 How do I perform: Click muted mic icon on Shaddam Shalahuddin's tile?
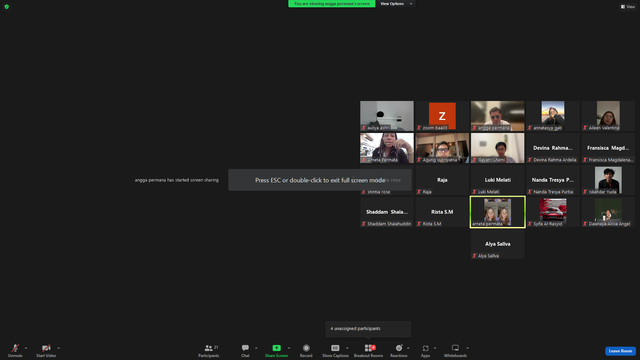(363, 224)
